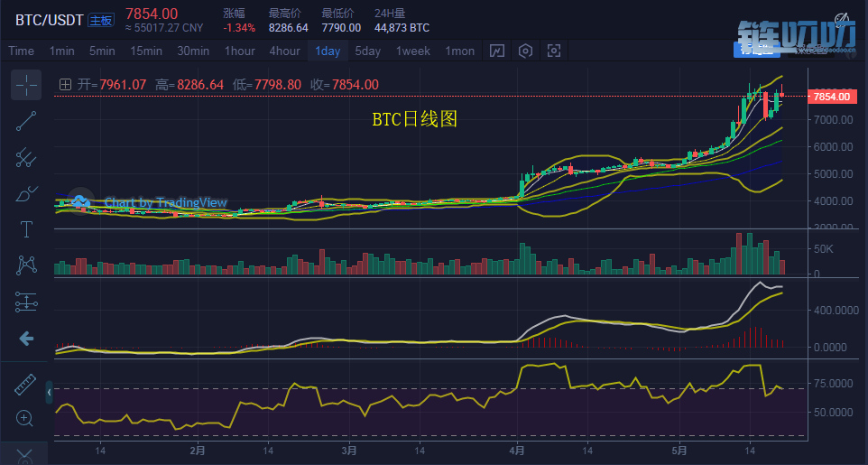Select the 1day interval tab
The width and height of the screenshot is (868, 465).
[328, 51]
